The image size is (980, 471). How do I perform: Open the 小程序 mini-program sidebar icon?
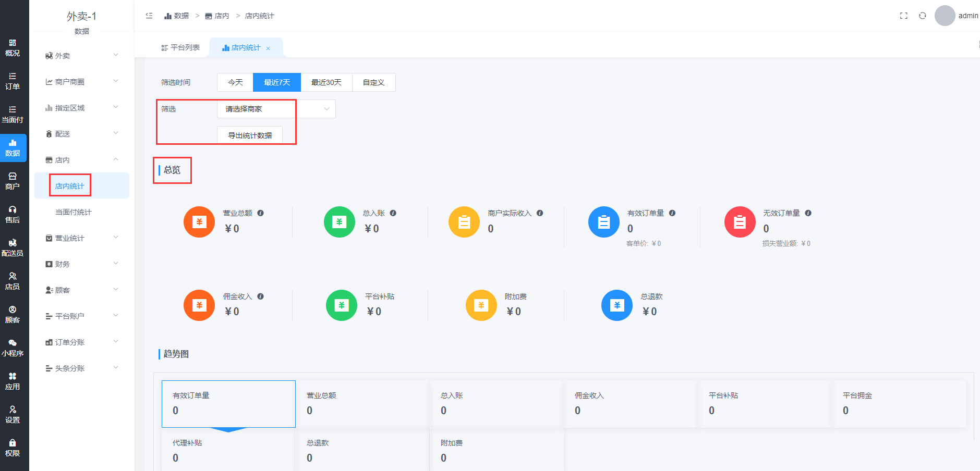[13, 348]
